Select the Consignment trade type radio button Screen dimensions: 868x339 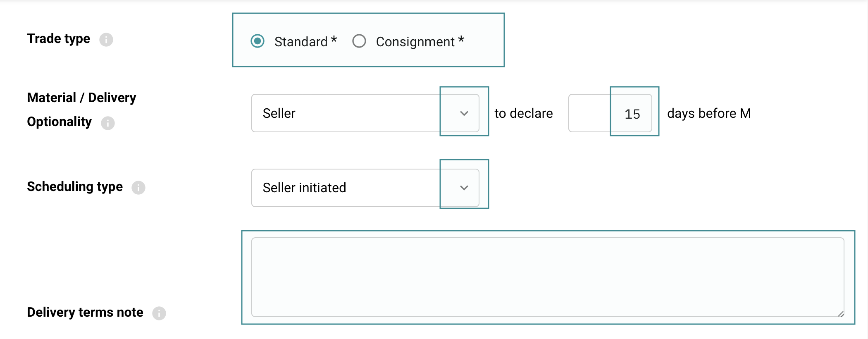click(359, 41)
